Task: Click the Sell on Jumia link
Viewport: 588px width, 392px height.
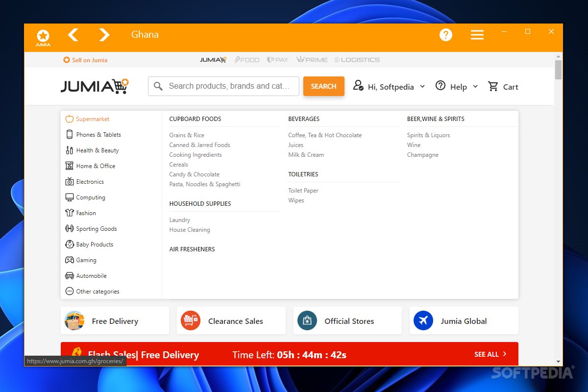Action: point(85,60)
